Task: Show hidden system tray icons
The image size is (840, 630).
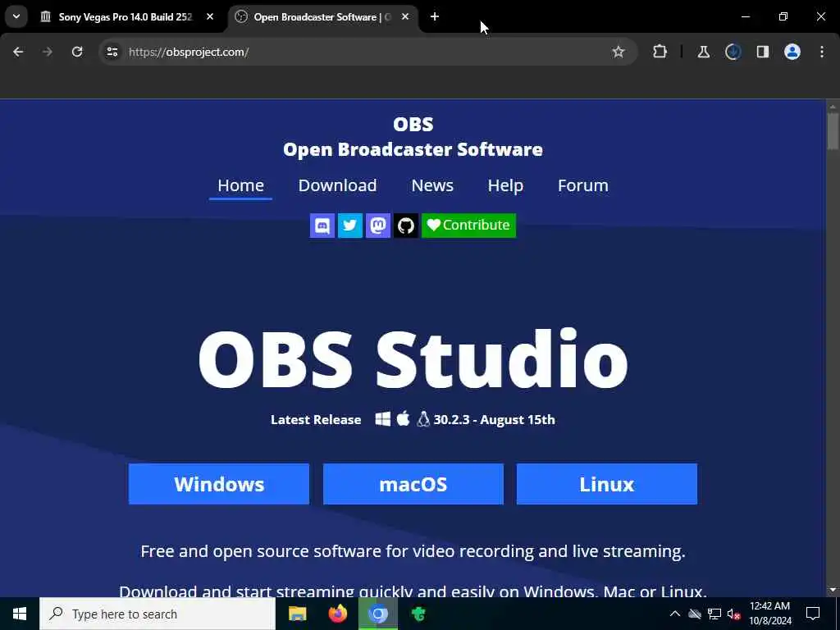Action: (x=675, y=614)
